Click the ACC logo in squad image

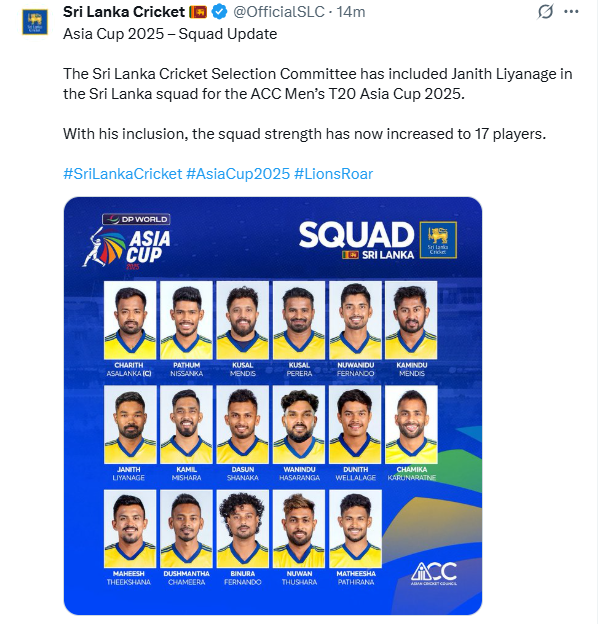click(434, 573)
